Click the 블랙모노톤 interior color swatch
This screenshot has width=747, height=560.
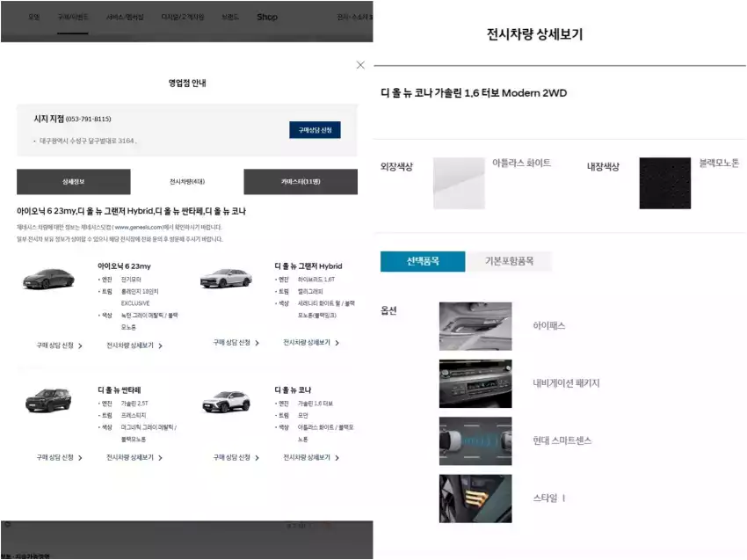(x=665, y=183)
